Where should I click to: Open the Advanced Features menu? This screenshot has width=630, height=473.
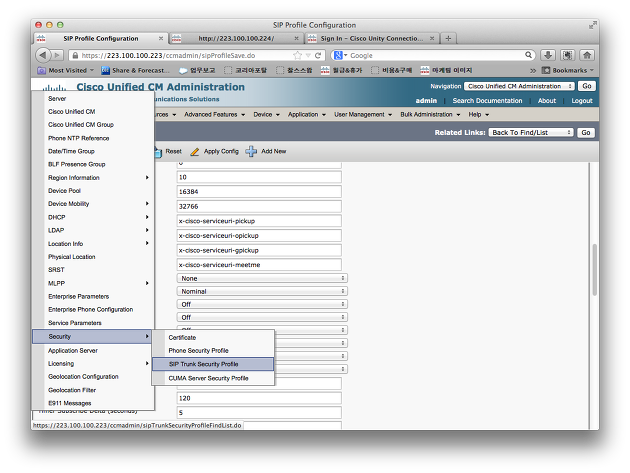pyautogui.click(x=215, y=115)
